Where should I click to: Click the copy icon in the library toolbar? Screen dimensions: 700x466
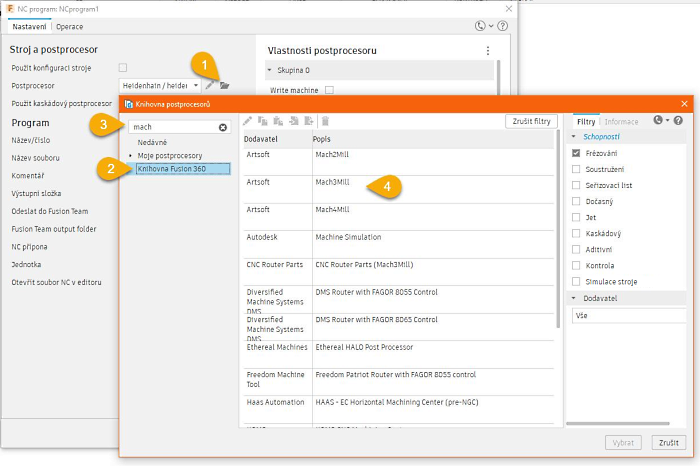click(263, 121)
